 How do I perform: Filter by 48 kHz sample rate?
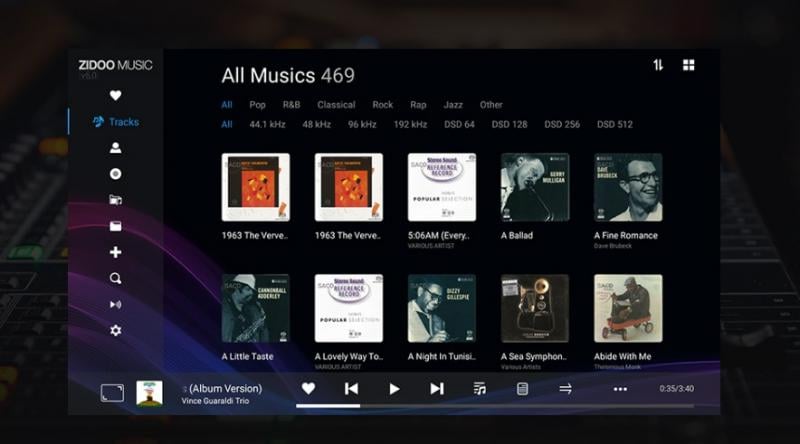(x=316, y=125)
